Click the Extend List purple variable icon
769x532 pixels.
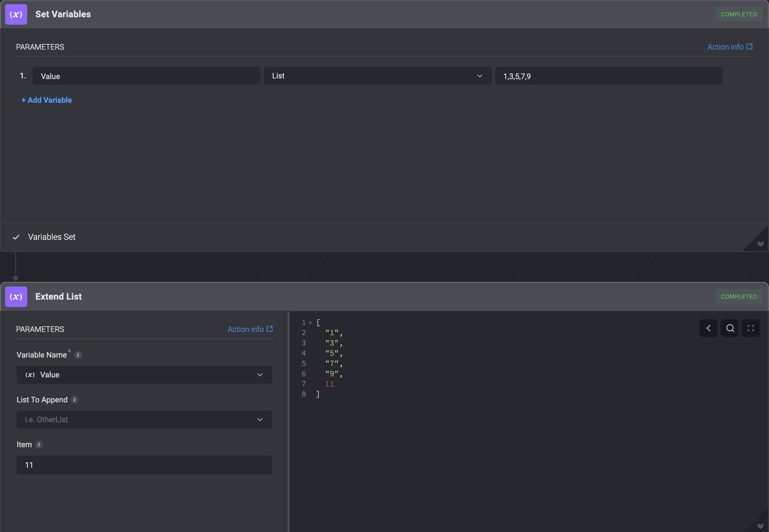pos(16,297)
